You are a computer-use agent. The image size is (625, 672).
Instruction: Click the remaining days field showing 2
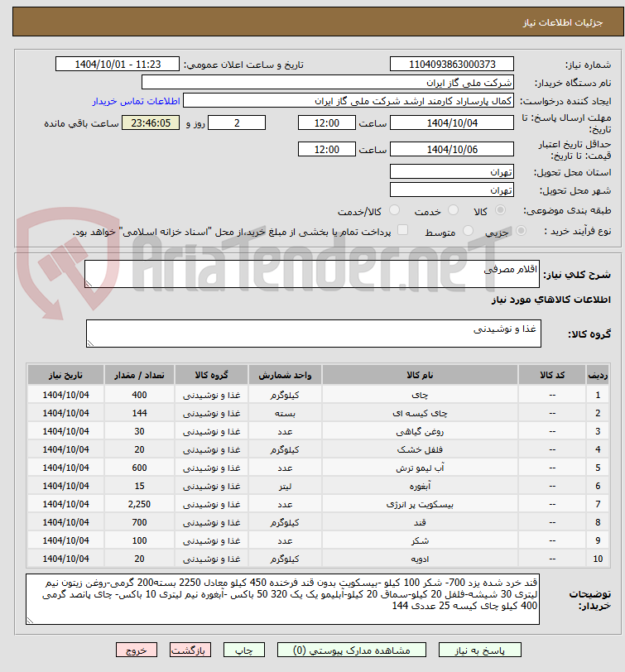point(237,123)
